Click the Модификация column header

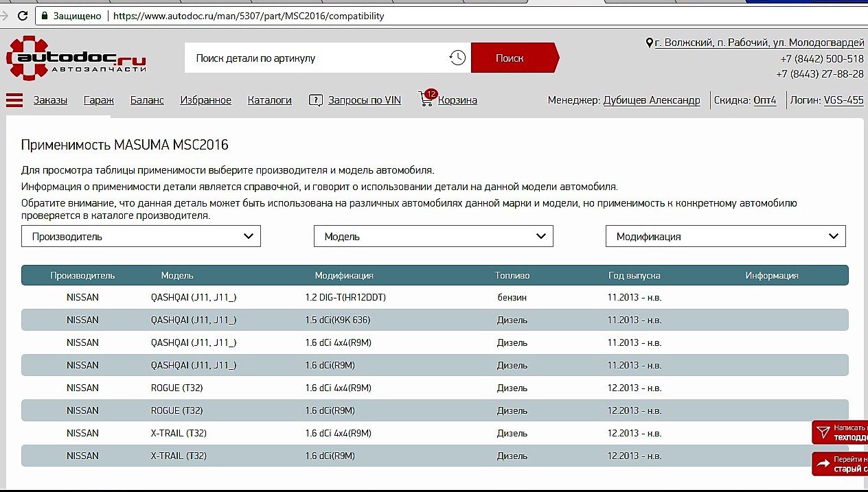[344, 275]
